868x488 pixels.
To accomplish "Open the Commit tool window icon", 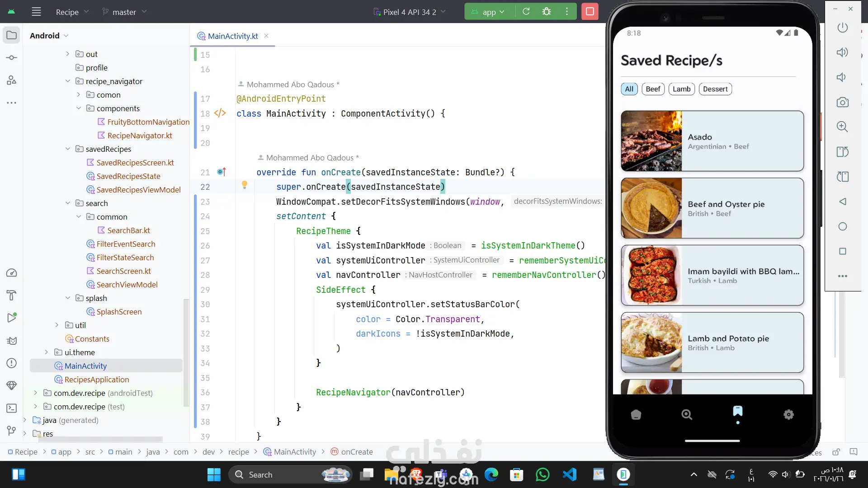I will 12,58.
